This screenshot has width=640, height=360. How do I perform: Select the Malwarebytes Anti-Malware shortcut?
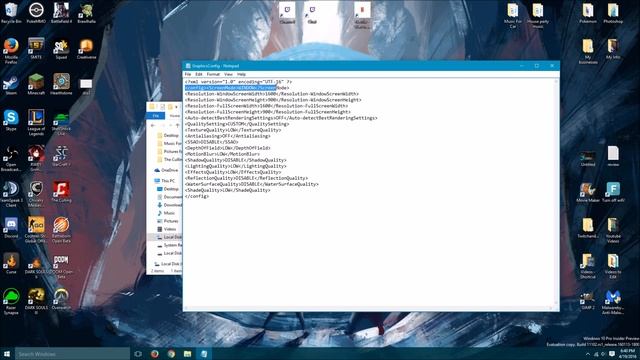(x=613, y=302)
